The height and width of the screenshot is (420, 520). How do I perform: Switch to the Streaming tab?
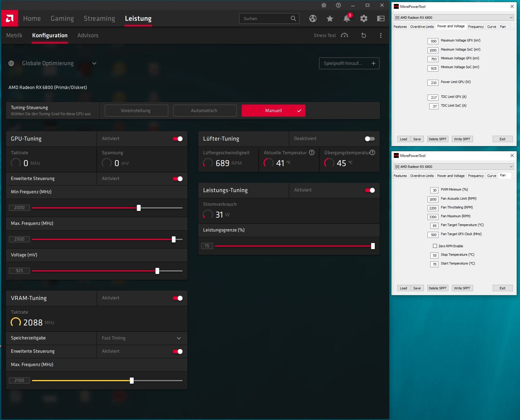[x=99, y=18]
